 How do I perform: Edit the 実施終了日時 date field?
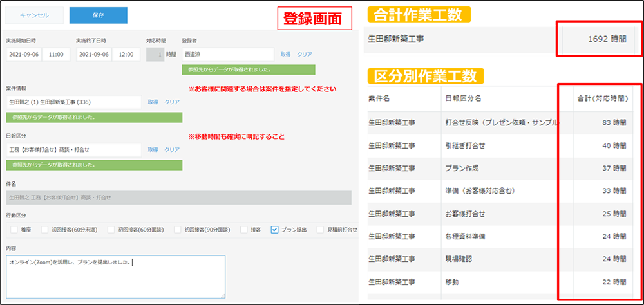pyautogui.click(x=94, y=54)
